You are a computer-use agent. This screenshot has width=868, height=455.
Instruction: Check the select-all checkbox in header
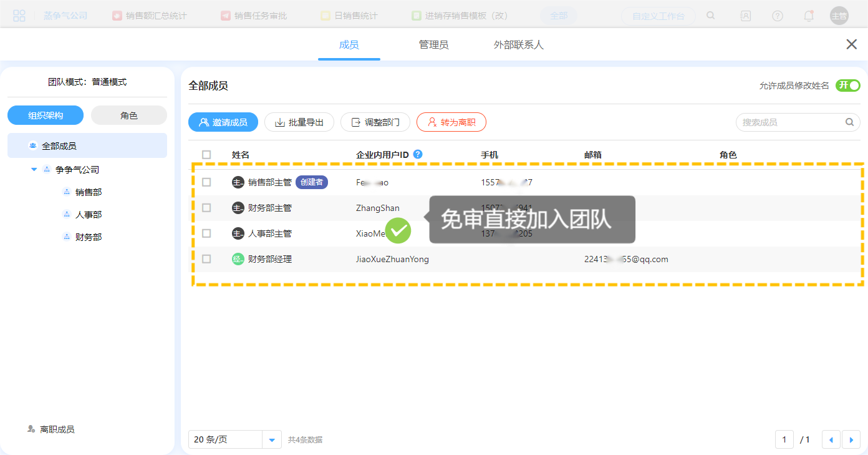206,155
